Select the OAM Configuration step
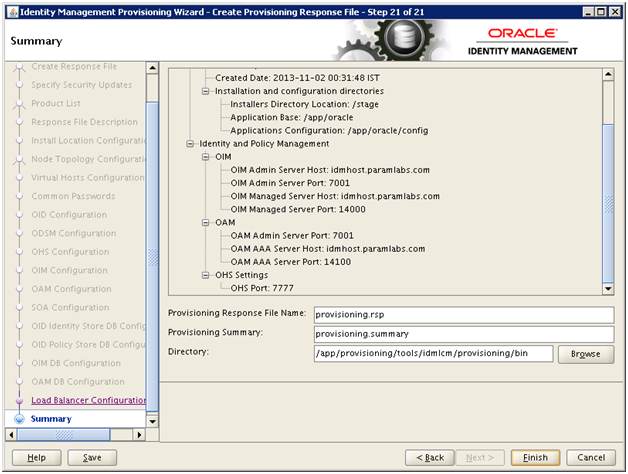 [x=71, y=289]
